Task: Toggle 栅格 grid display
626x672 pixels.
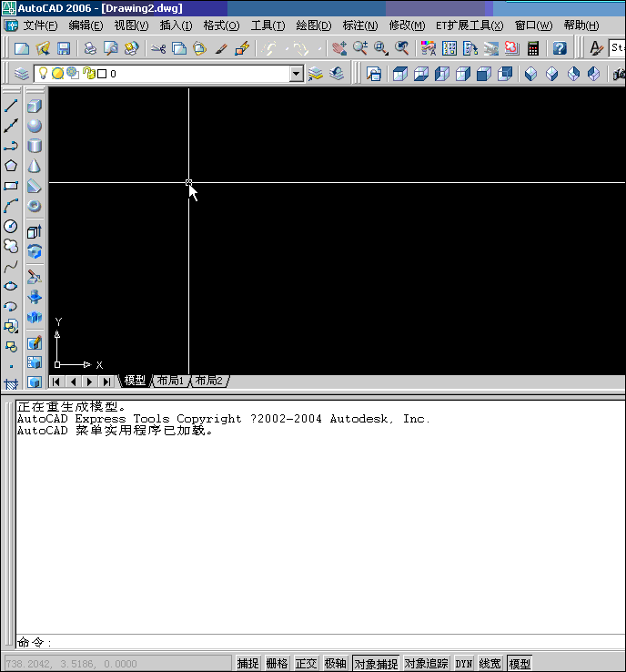Action: [277, 664]
